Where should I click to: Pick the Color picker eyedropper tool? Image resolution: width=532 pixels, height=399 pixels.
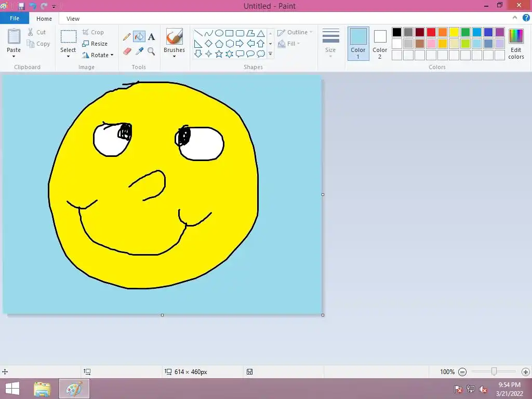[x=139, y=51]
